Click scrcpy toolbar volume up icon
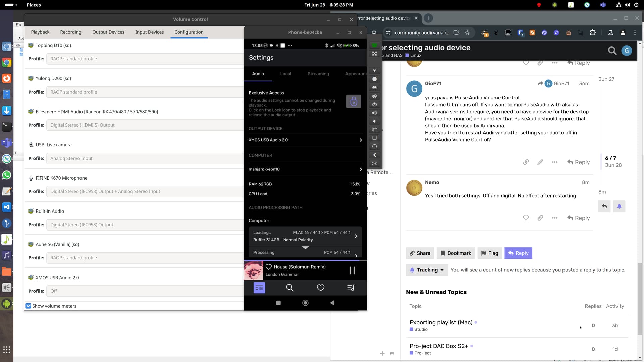 pos(374,113)
